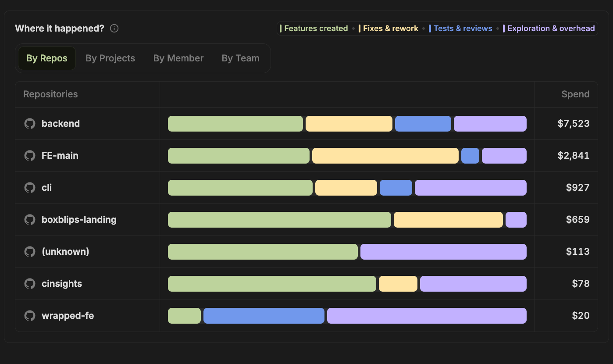The width and height of the screenshot is (613, 364).
Task: Click the (unknown) repository name
Action: [65, 252]
